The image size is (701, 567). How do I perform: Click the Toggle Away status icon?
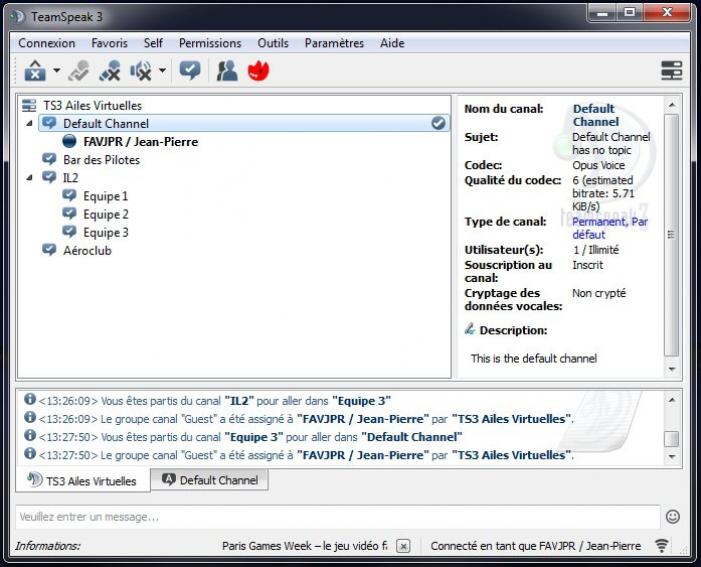pyautogui.click(x=79, y=71)
